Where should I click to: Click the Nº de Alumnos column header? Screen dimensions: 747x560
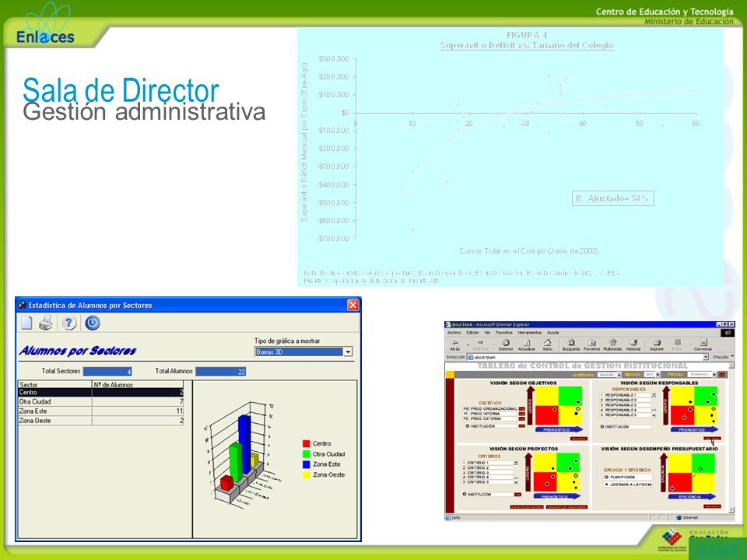[138, 384]
